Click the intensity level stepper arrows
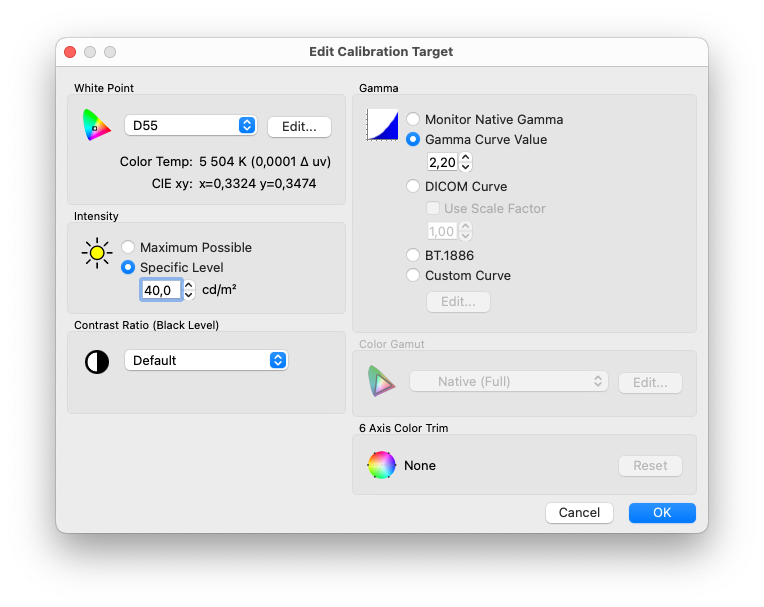764x607 pixels. point(189,290)
